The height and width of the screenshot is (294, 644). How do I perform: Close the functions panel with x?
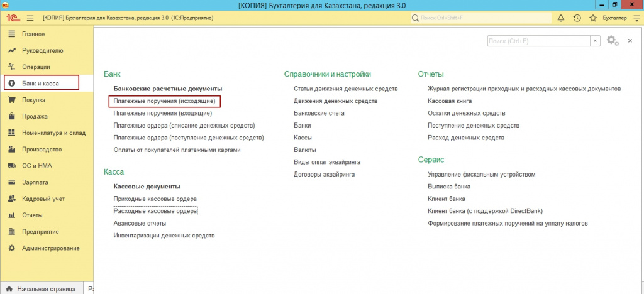(x=630, y=41)
